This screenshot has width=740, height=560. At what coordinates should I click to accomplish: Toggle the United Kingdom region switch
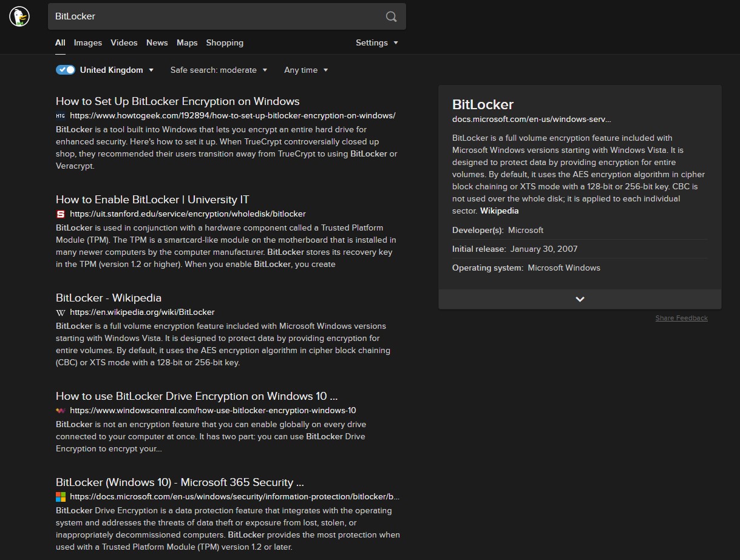pyautogui.click(x=66, y=70)
